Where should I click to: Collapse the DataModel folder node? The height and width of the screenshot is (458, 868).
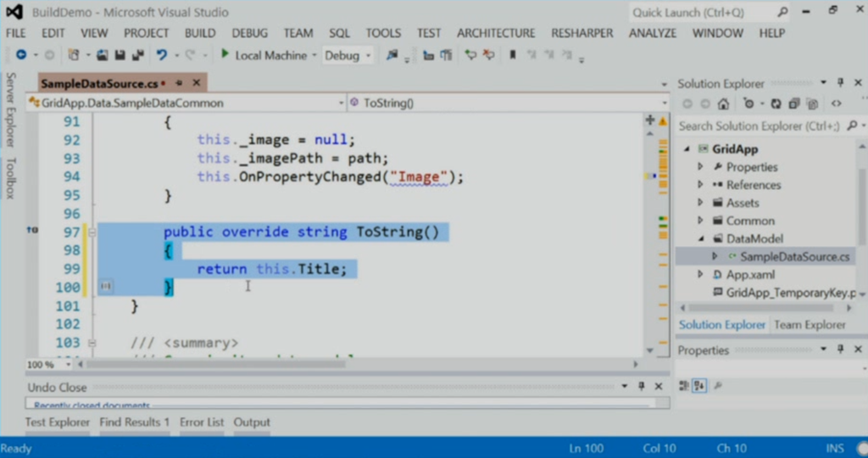point(701,238)
